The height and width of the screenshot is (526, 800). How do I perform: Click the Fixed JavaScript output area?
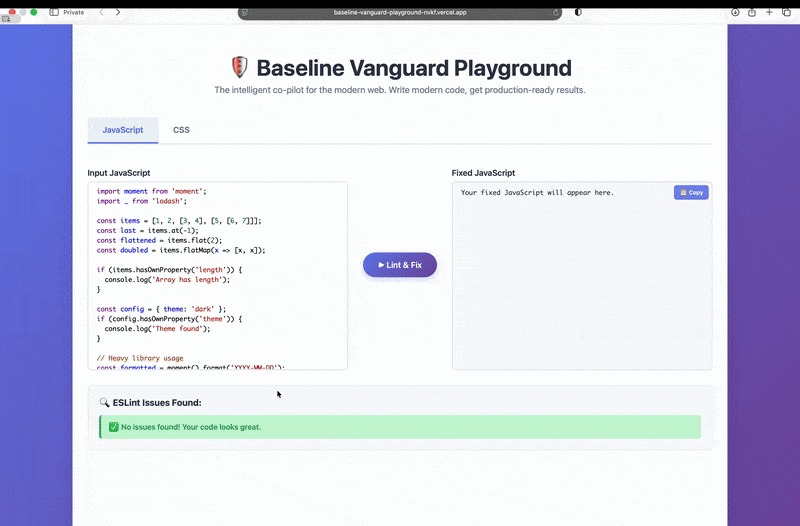[x=582, y=275]
